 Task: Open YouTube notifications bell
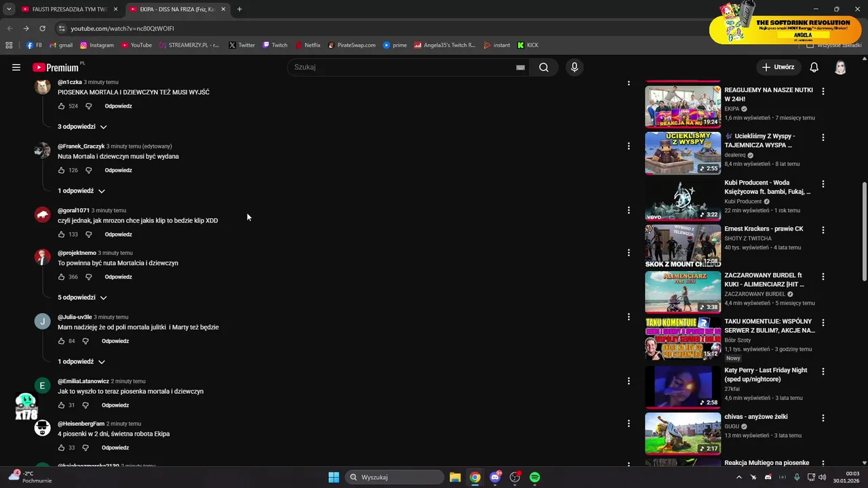point(814,67)
